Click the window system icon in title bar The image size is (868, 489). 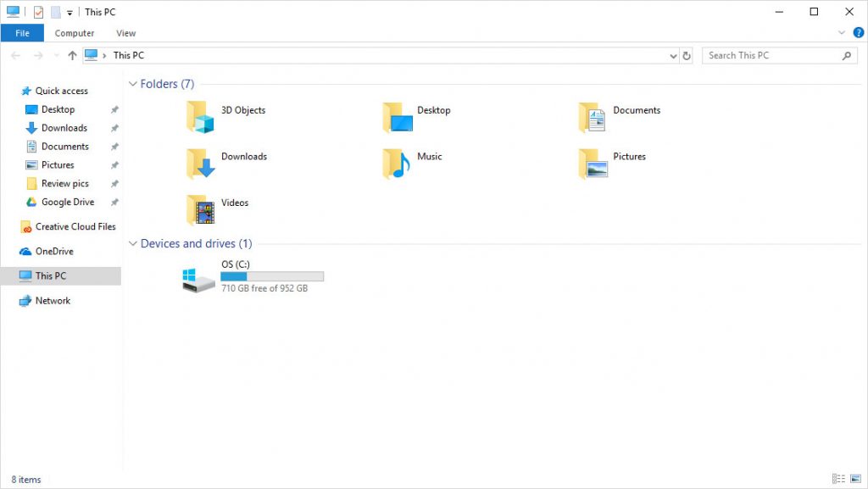pos(13,12)
